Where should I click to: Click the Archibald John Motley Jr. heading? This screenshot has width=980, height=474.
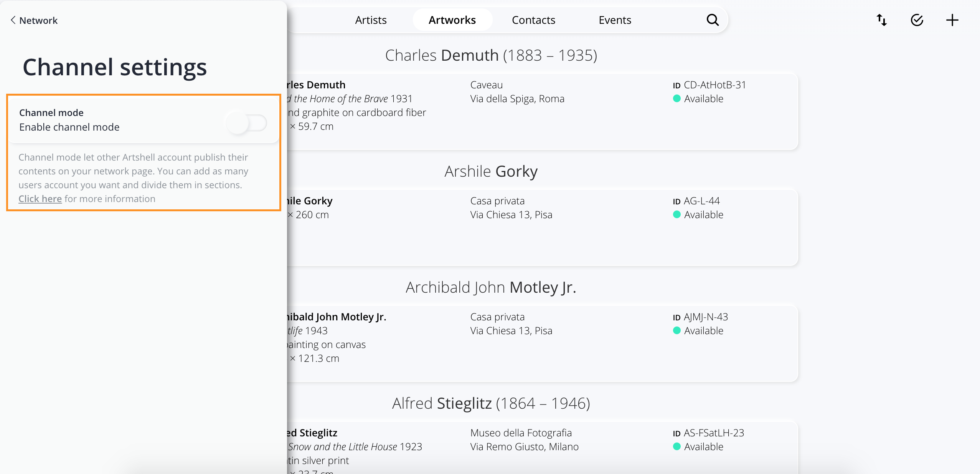[x=491, y=287]
